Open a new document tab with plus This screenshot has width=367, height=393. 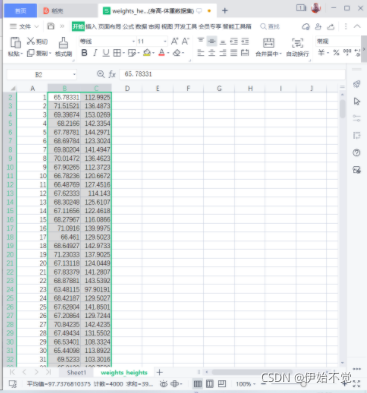(225, 11)
